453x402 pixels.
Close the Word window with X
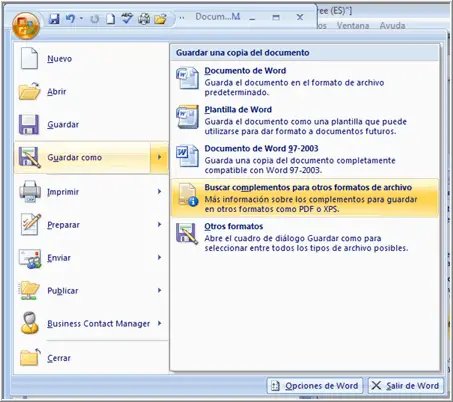tap(300, 17)
